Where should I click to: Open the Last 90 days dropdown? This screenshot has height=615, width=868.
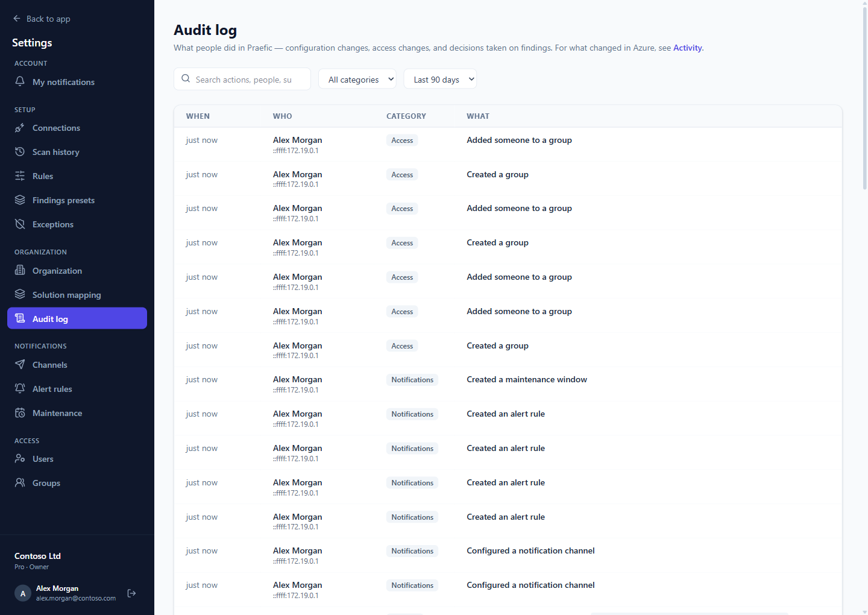click(x=440, y=79)
